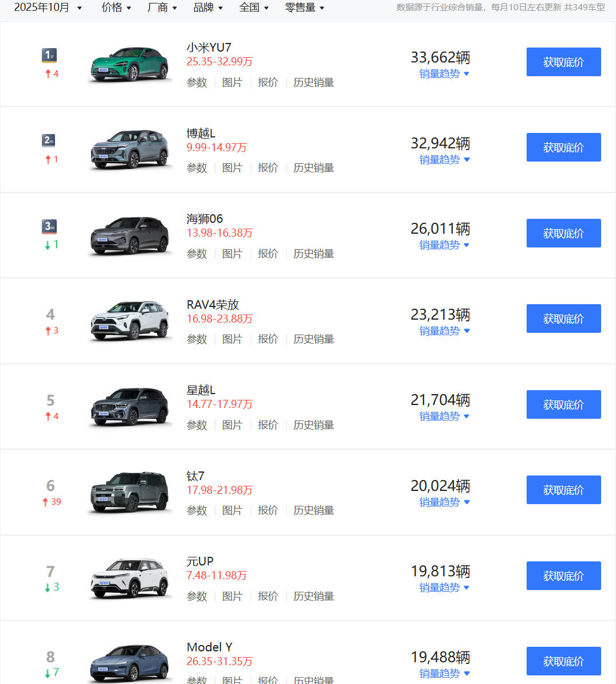Open the Model Y title link

(209, 647)
